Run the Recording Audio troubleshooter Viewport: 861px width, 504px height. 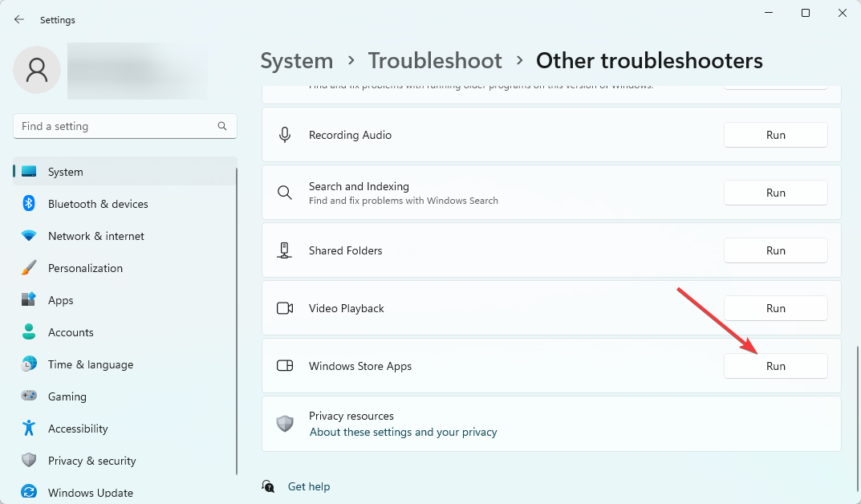(x=775, y=135)
